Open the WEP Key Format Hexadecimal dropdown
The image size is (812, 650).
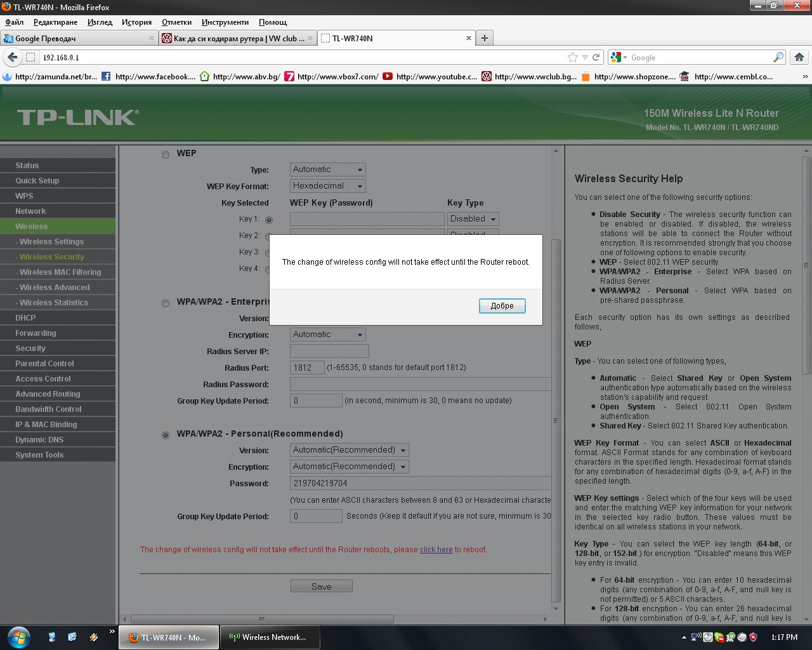coord(327,186)
